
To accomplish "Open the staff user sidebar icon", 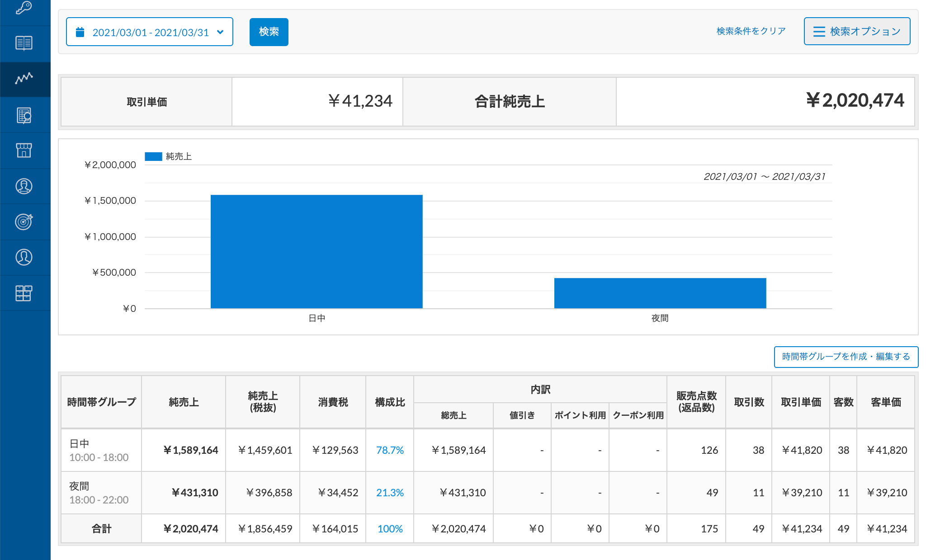I will 24,257.
